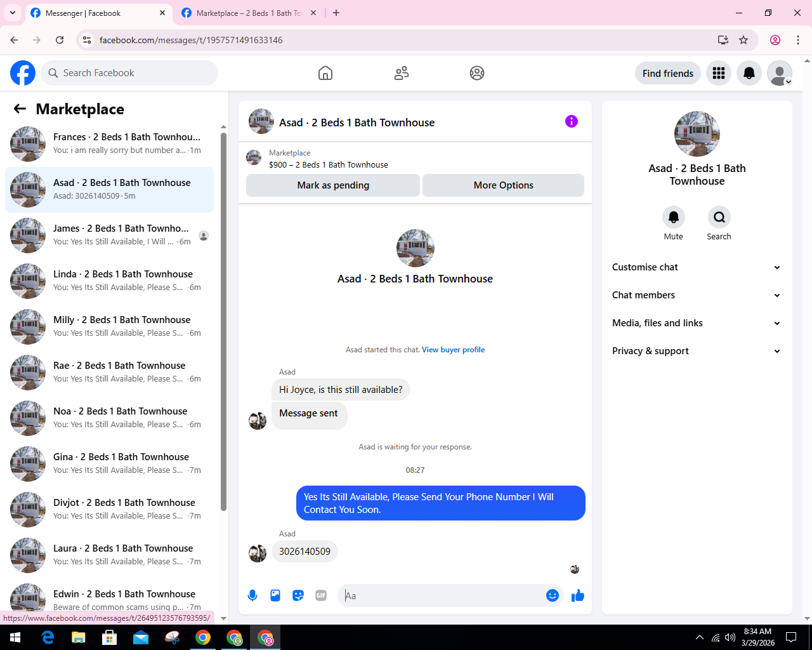Open the Facebook menu grid icon
Viewport: 812px width, 650px height.
click(719, 73)
